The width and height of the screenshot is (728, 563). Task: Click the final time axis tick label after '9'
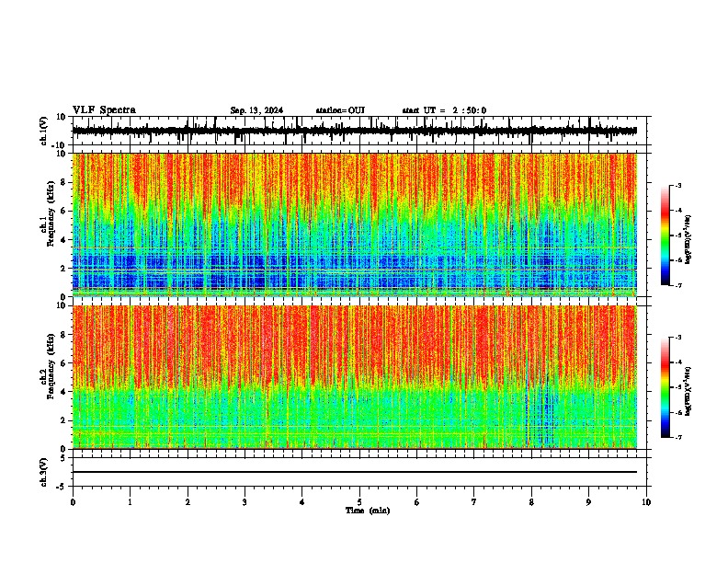click(x=646, y=502)
